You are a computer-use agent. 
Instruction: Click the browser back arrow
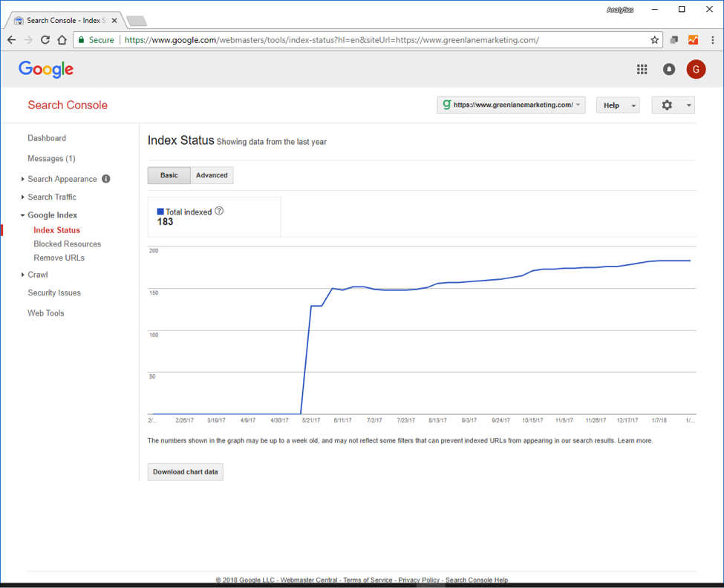12,40
